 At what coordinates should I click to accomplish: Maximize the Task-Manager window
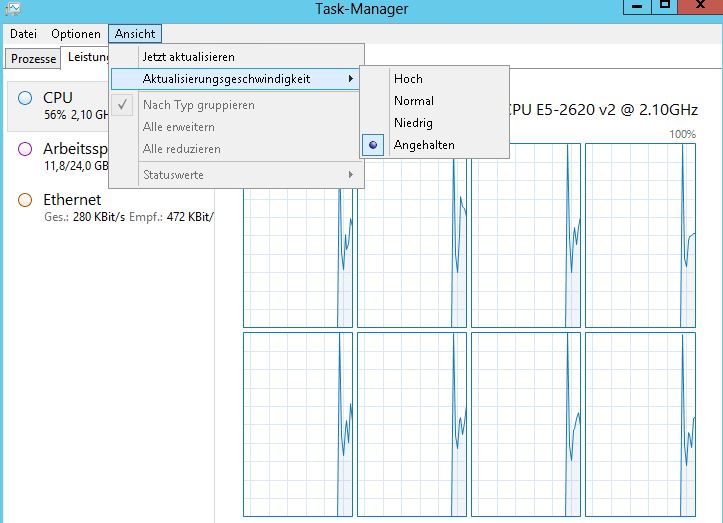[664, 6]
